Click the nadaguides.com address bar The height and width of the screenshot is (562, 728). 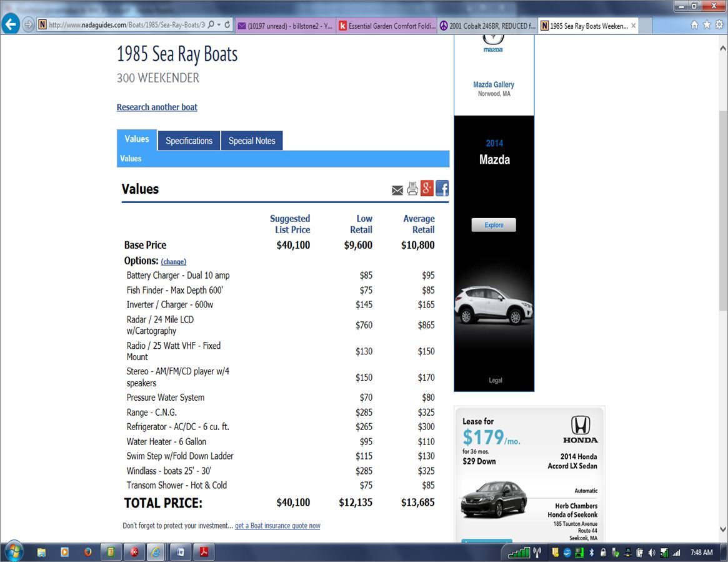(x=126, y=24)
